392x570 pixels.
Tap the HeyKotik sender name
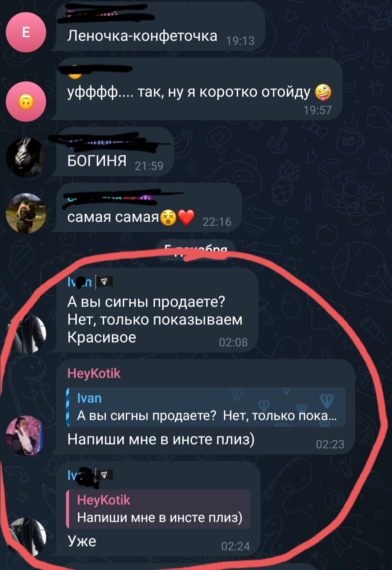coord(94,373)
